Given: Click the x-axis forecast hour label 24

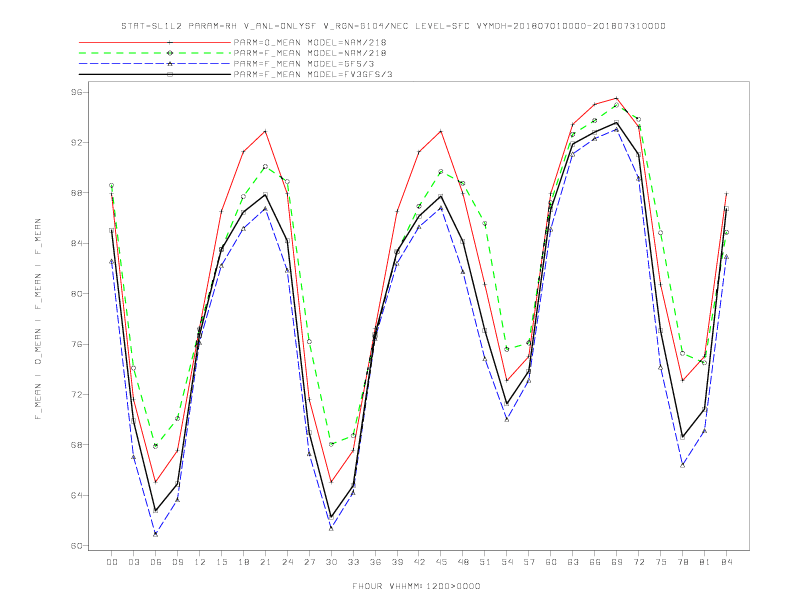Looking at the screenshot, I should coord(287,562).
